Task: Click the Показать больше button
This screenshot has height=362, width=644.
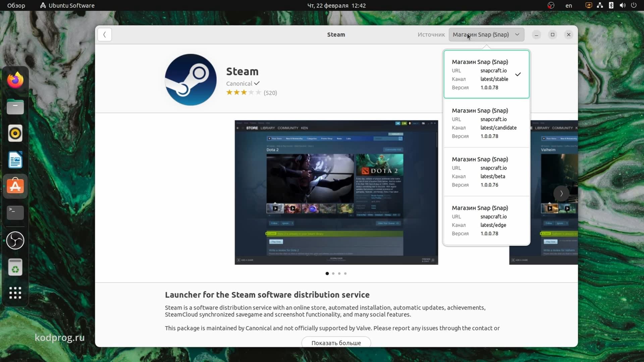Action: click(336, 342)
